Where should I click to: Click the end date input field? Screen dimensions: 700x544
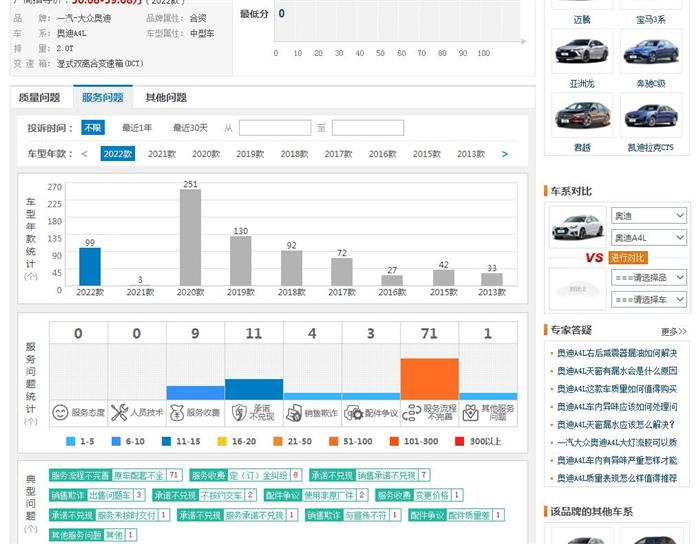(368, 128)
